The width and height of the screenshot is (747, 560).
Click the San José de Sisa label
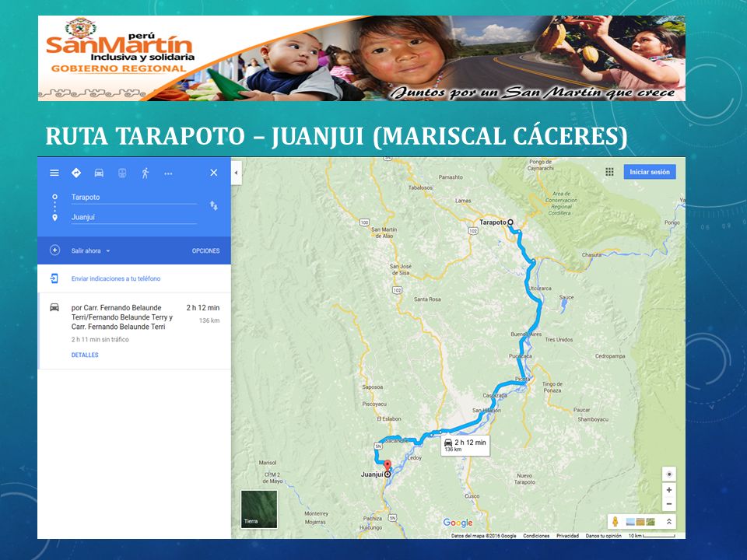pyautogui.click(x=401, y=270)
